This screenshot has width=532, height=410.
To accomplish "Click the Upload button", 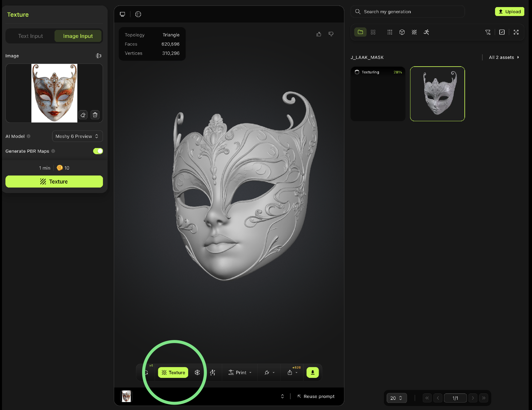I will click(510, 11).
